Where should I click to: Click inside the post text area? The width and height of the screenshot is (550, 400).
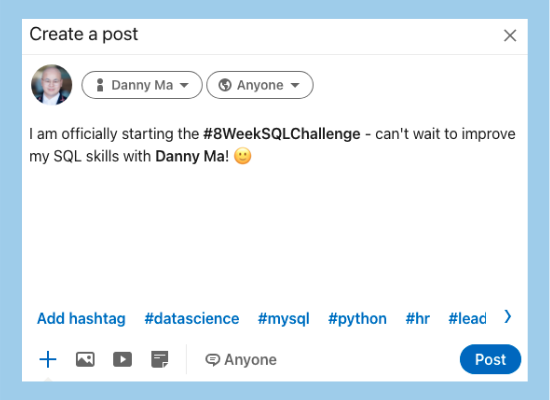tap(275, 211)
